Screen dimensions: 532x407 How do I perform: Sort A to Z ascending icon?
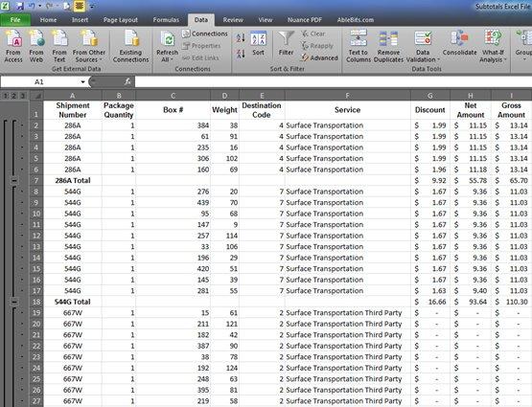(241, 38)
